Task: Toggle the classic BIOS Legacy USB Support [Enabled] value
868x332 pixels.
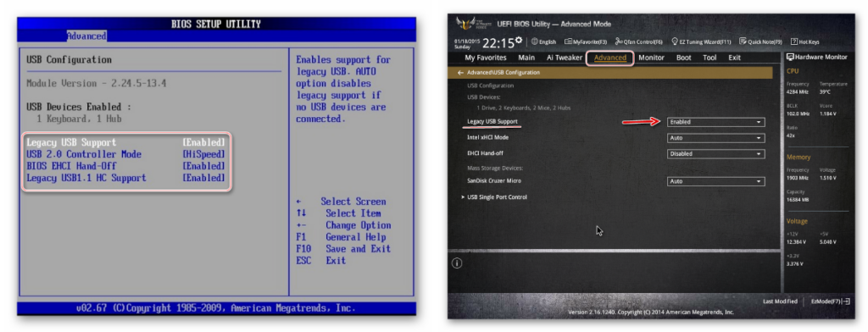Action: click(x=203, y=143)
